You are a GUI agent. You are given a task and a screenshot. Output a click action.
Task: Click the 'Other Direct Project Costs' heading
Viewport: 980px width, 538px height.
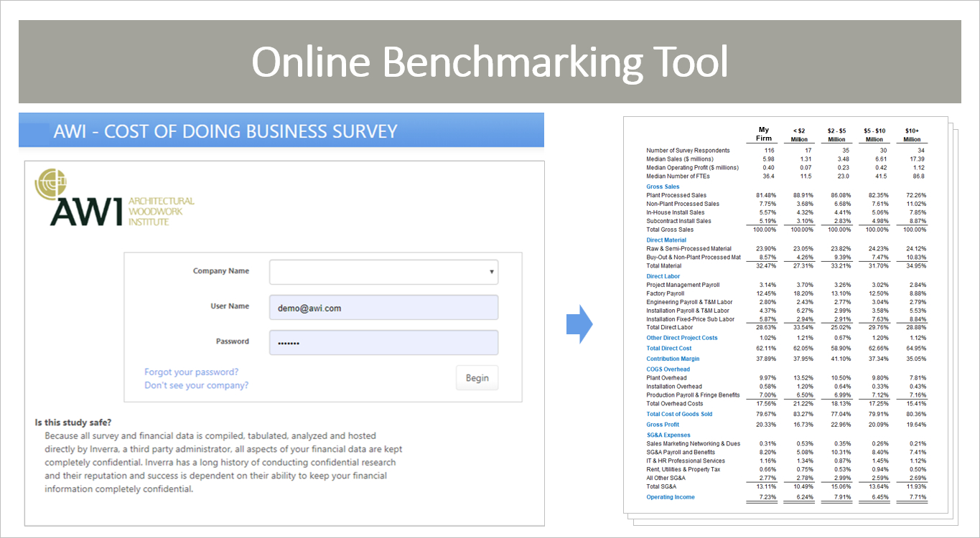point(681,338)
